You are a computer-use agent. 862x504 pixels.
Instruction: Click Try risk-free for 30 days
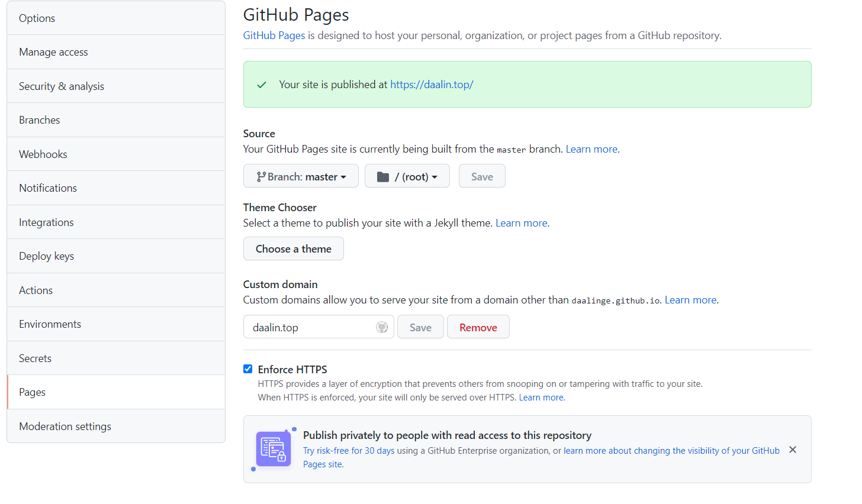(349, 451)
